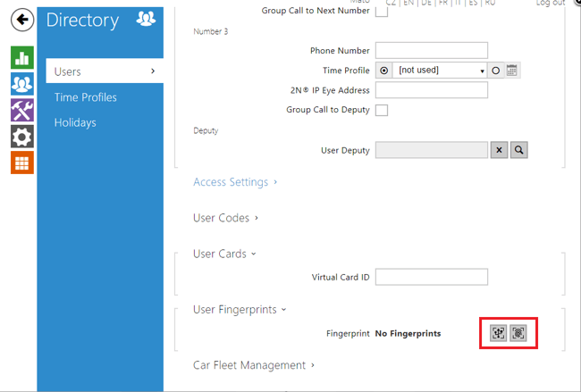581x392 pixels.
Task: Click the 'Deputy' subsection heading text
Action: click(x=206, y=130)
